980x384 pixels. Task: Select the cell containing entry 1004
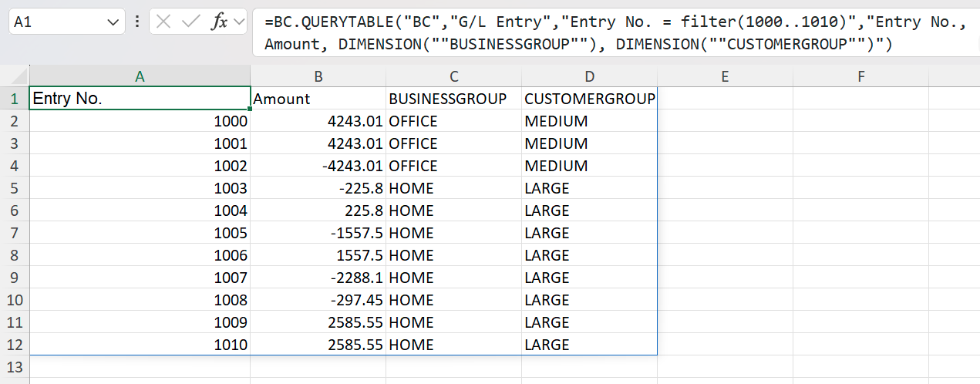[140, 211]
